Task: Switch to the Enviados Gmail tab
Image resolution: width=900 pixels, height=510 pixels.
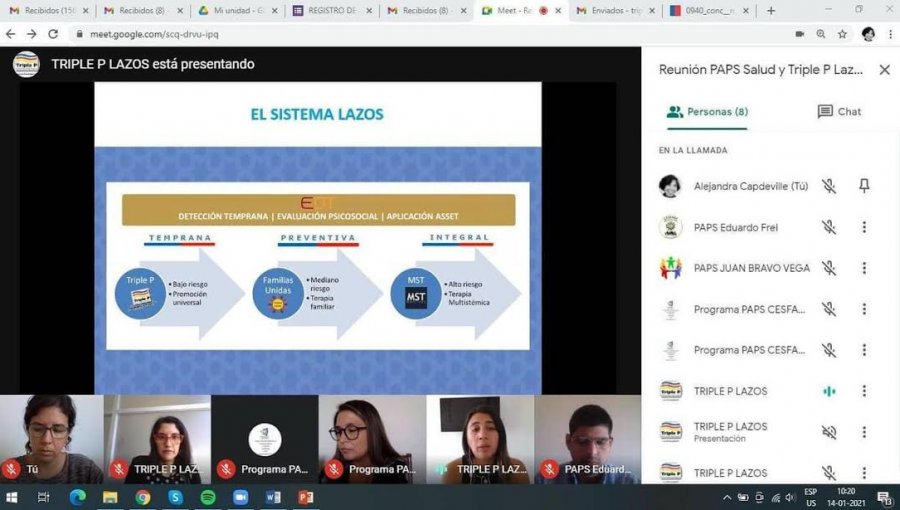Action: pyautogui.click(x=615, y=11)
